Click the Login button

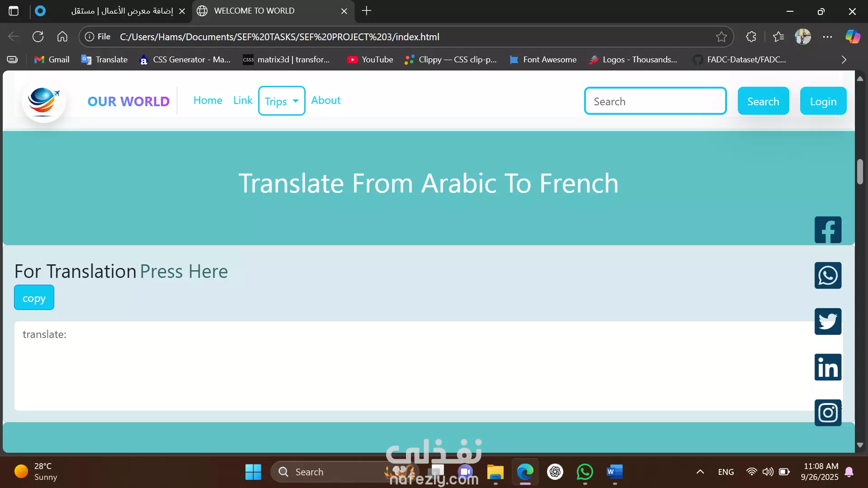[x=823, y=101]
